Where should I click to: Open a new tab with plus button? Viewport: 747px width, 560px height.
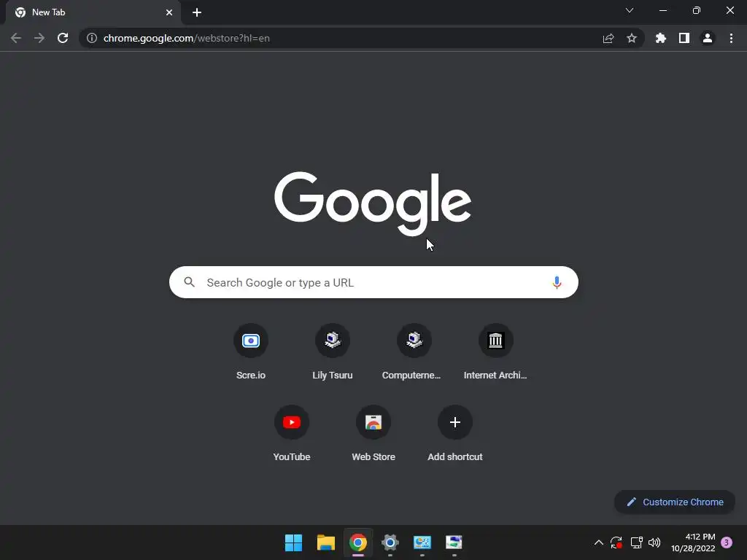coord(197,12)
